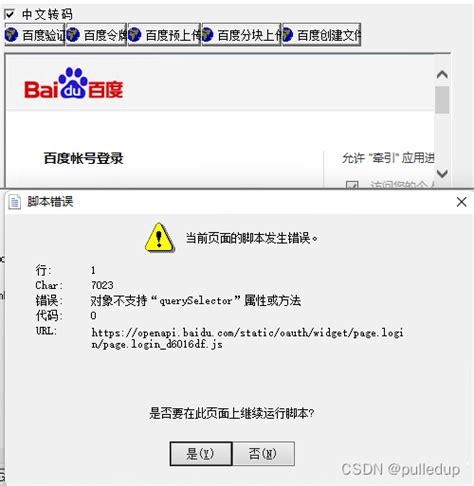The width and height of the screenshot is (474, 486).
Task: Click the scrollbar down arrow
Action: tap(442, 173)
